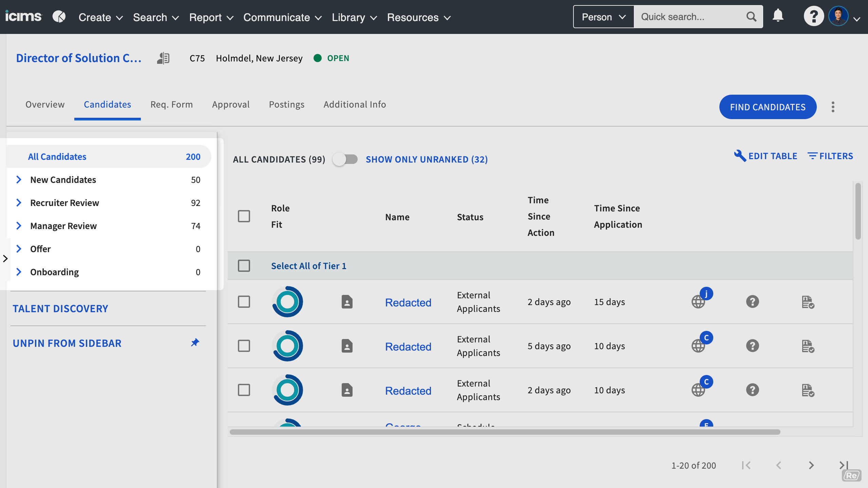Click question mark icon in 15 days row
The image size is (868, 488).
click(x=752, y=302)
